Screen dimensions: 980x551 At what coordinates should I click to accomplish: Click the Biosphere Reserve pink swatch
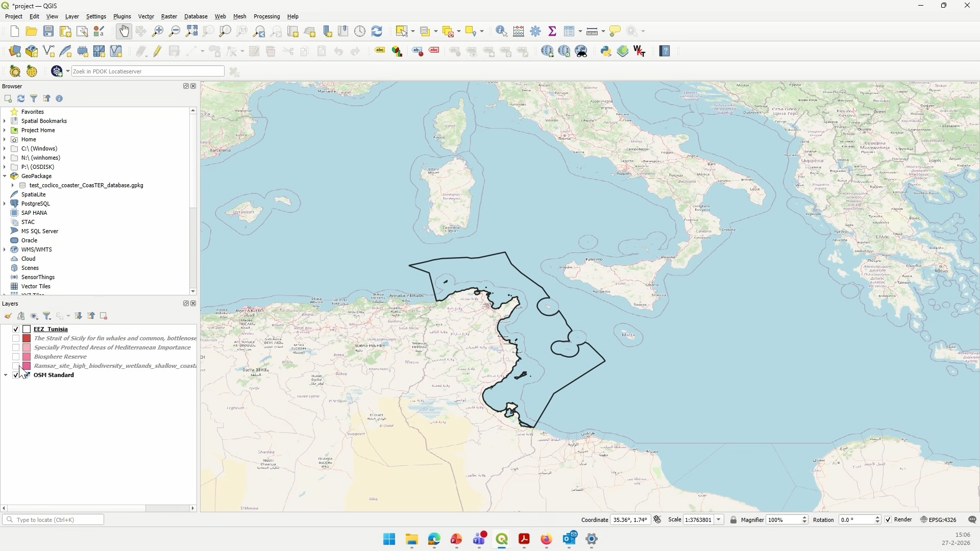[x=27, y=357]
